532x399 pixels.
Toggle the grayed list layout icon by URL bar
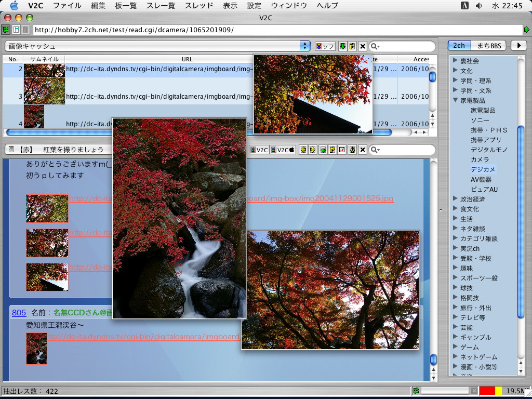pos(25,30)
